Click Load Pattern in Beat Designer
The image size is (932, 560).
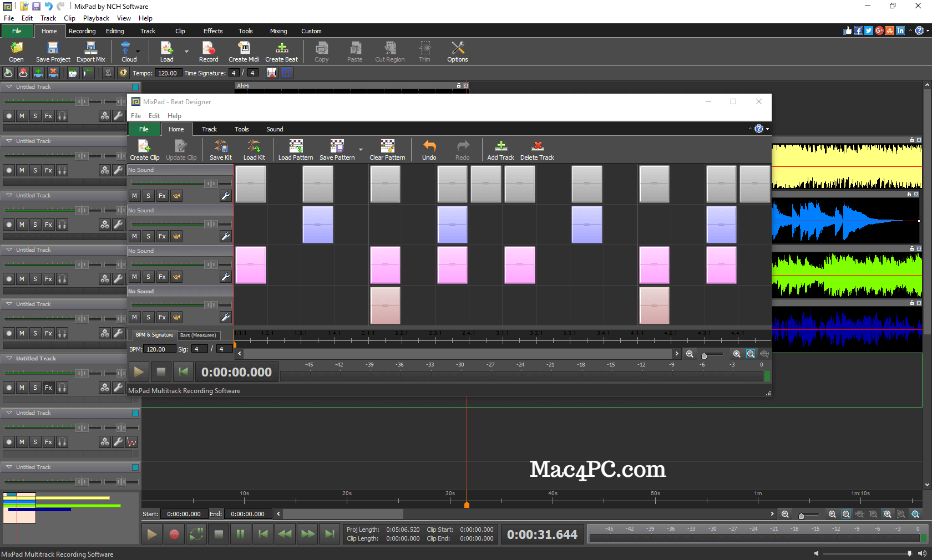click(296, 150)
